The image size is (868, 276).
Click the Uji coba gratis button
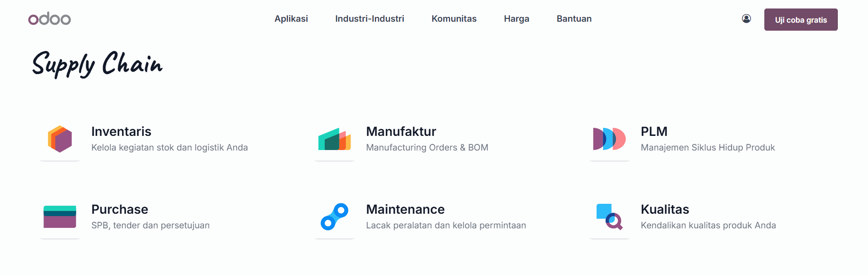click(x=801, y=19)
